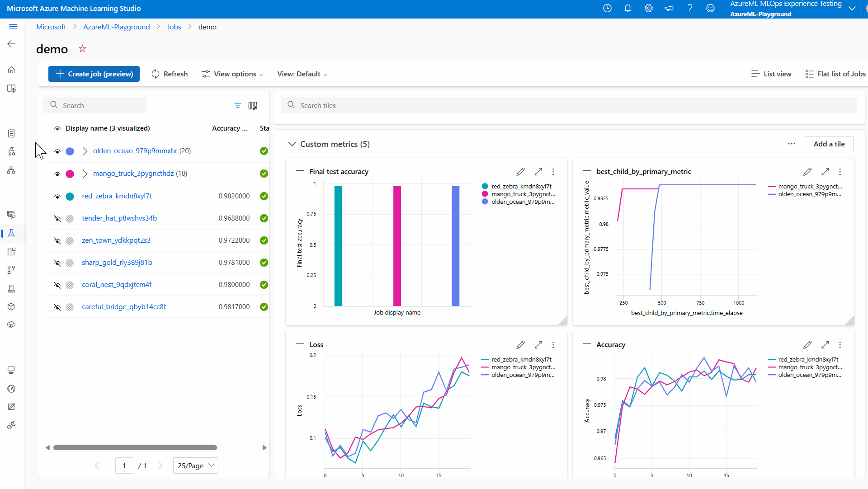Switch to List view
Viewport: 868px width, 489px height.
tap(771, 74)
